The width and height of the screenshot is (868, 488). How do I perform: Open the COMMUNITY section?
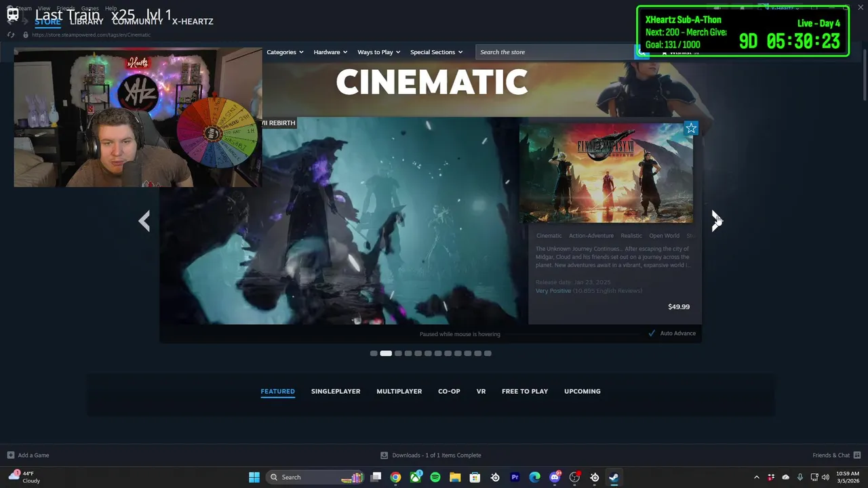(138, 22)
